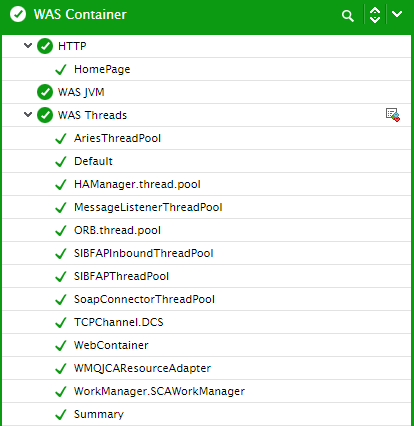Click the WMQJCAResourceAdapter checkmark icon
Viewport: 414px width, 426px height.
coord(61,368)
